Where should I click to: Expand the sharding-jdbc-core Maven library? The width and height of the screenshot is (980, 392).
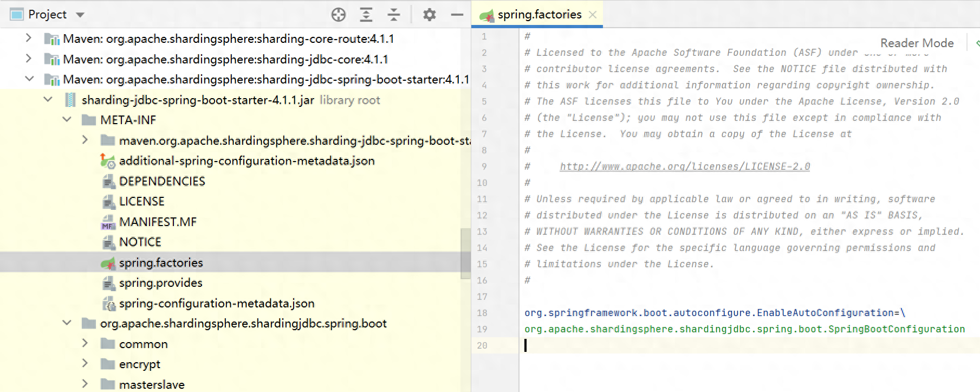(x=29, y=59)
